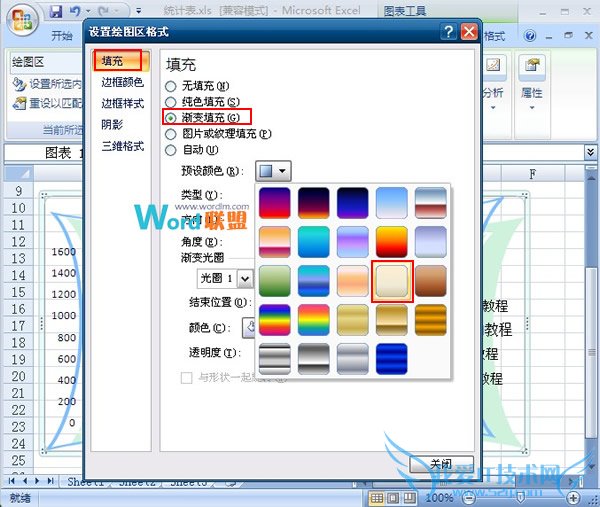Image resolution: width=600 pixels, height=507 pixels.
Task: Zoom out with the minus button
Action: coord(468,498)
